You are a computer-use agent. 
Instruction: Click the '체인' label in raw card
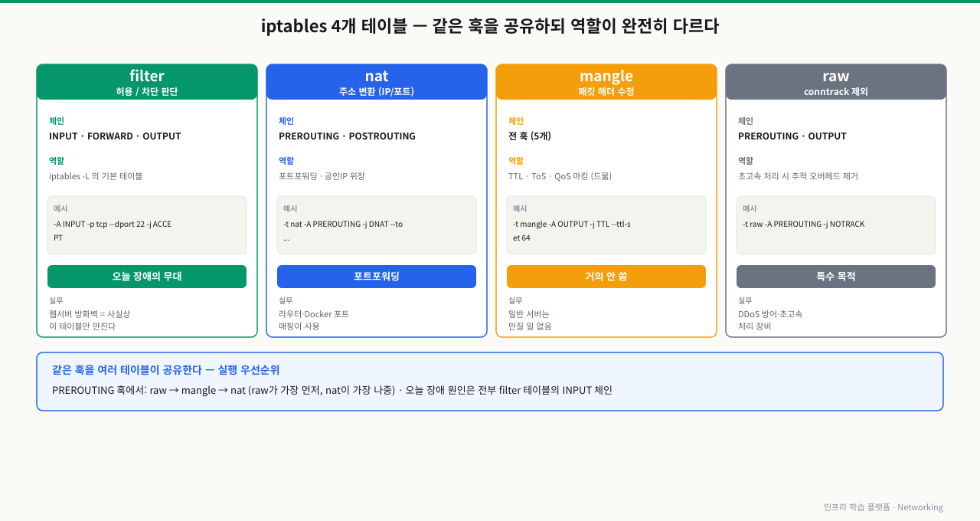coord(746,121)
